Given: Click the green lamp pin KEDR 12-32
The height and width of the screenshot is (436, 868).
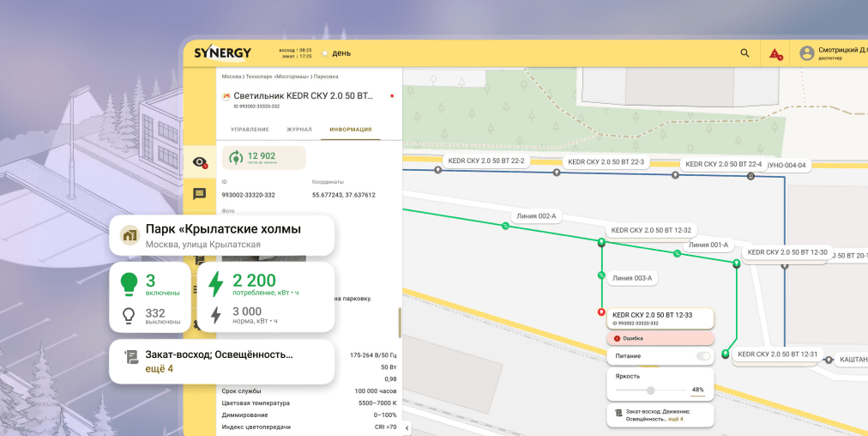Looking at the screenshot, I should point(601,242).
